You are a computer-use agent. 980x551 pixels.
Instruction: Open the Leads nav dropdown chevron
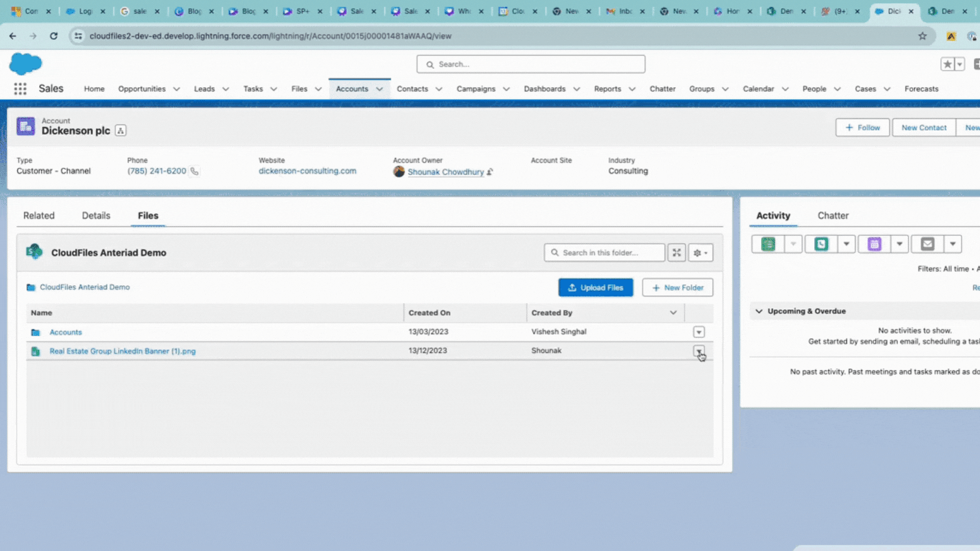[x=226, y=89]
